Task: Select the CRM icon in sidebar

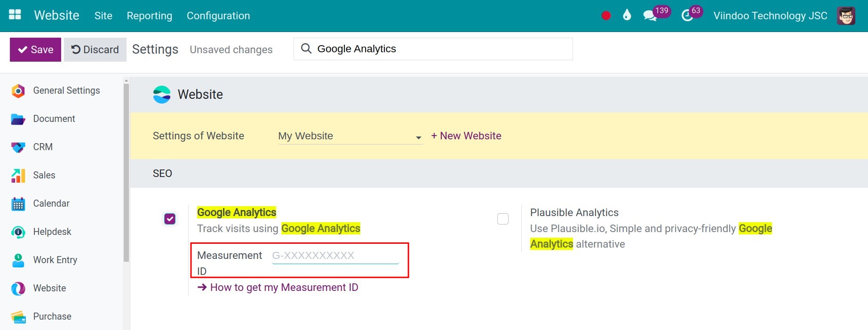Action: coord(18,147)
